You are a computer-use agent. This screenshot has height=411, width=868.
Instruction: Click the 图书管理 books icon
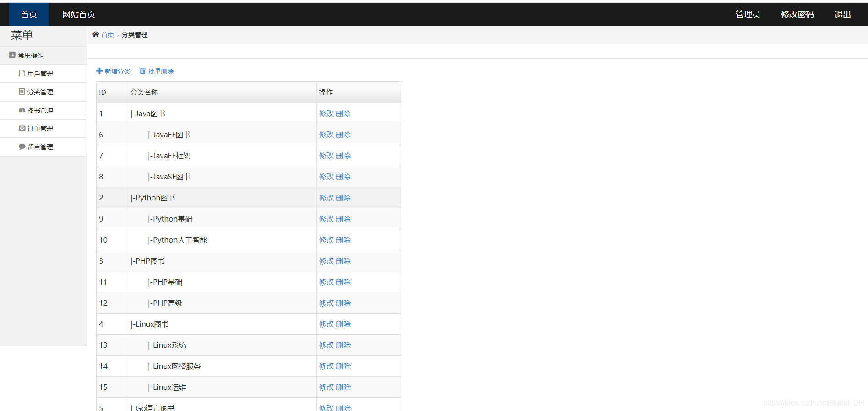[x=22, y=110]
